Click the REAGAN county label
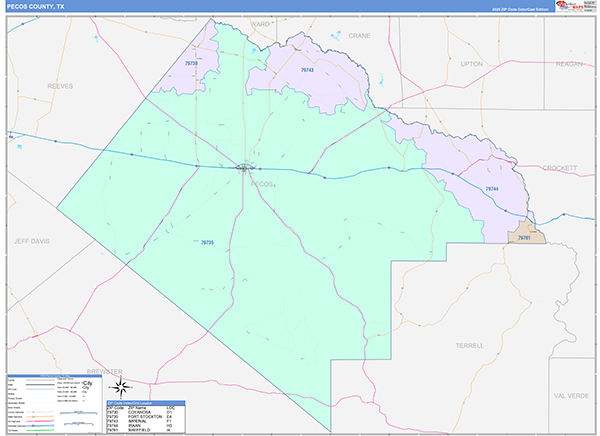600x436 pixels. [x=569, y=64]
